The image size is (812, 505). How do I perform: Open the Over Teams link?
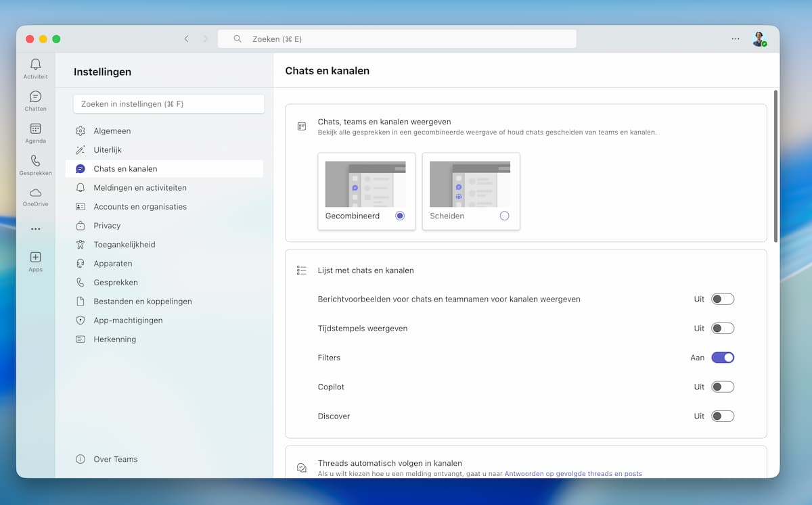(x=115, y=459)
